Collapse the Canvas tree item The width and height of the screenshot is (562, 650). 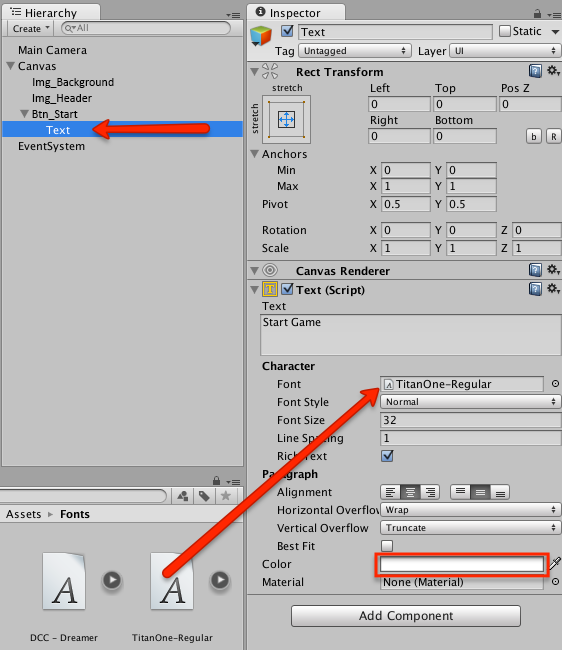coord(11,66)
